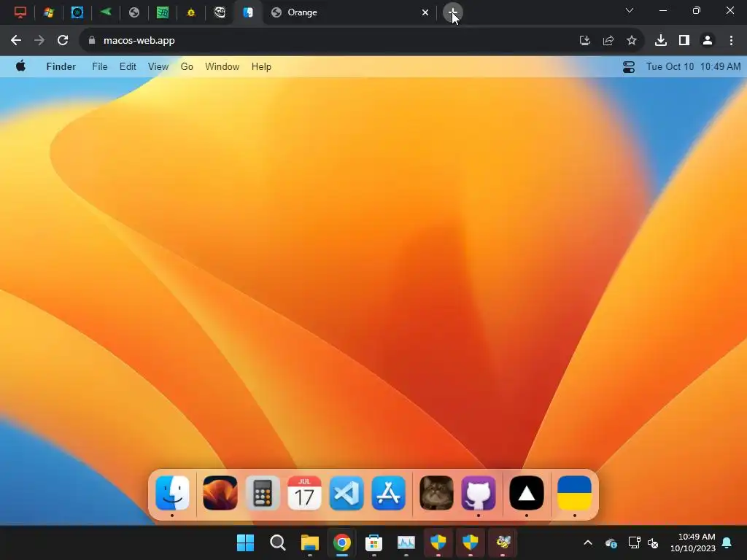
Task: Switch to the blue circle icon tab
Action: pyautogui.click(x=77, y=12)
